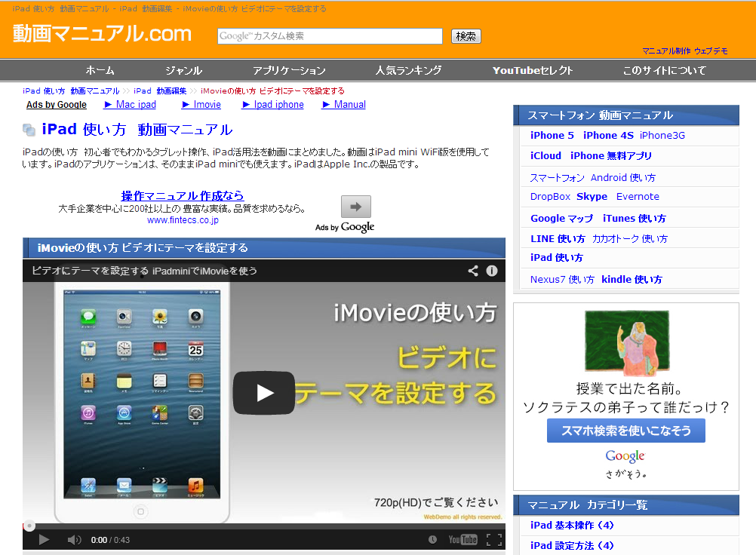Open the video share icon
This screenshot has height=555, width=756.
[x=473, y=271]
